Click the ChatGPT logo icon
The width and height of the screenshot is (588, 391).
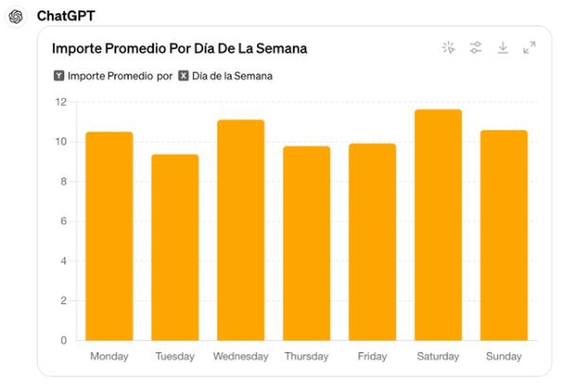click(x=15, y=16)
